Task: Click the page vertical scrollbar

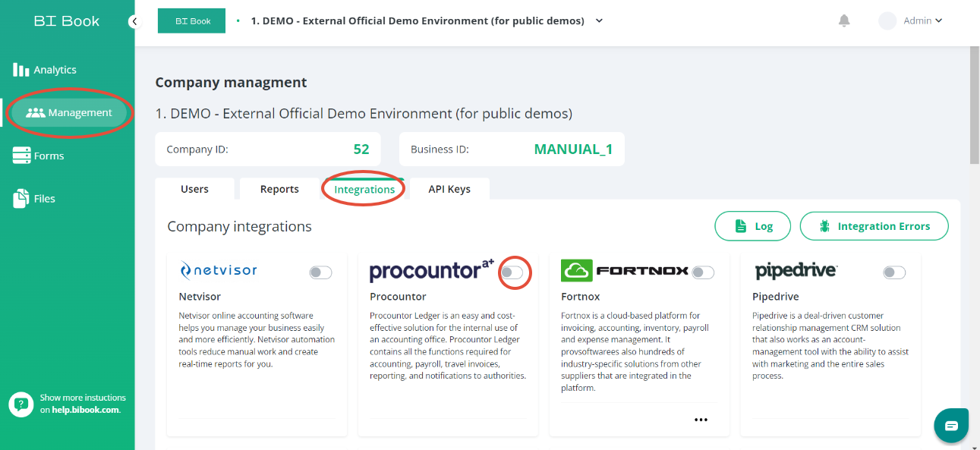Action: pyautogui.click(x=975, y=105)
